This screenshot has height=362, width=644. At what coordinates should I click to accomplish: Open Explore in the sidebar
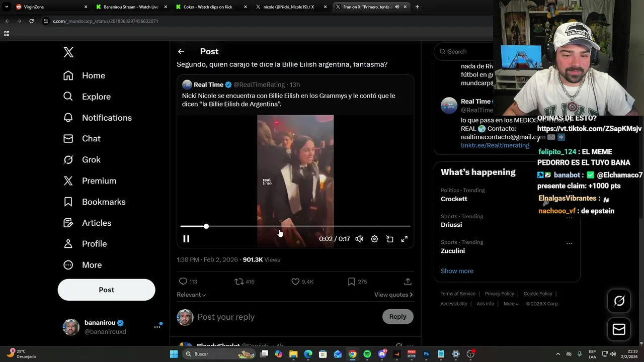[x=87, y=97]
